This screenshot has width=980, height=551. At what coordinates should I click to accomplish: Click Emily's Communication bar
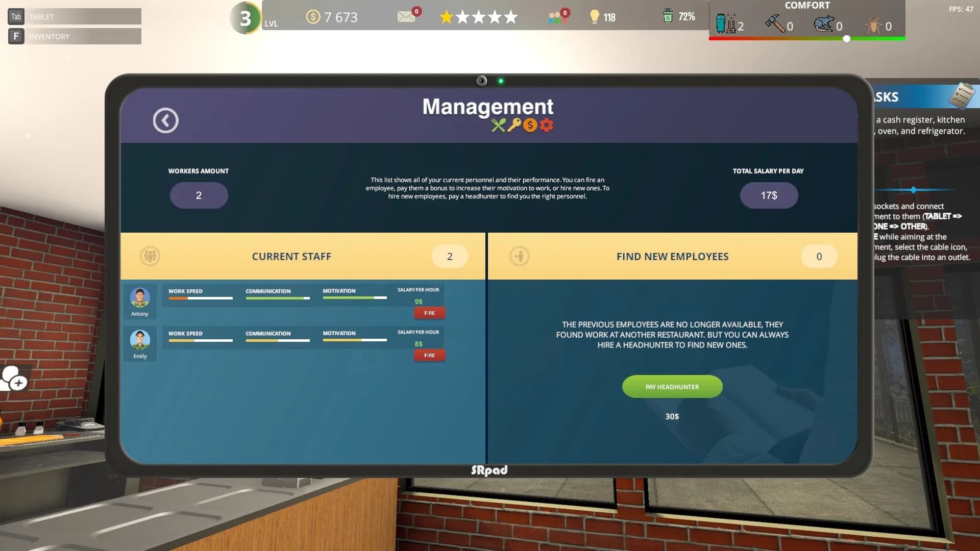tap(278, 341)
